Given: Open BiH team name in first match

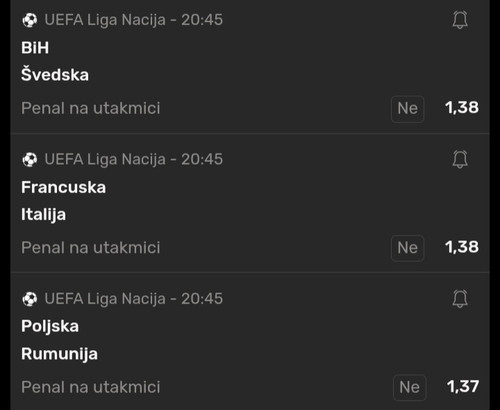Looking at the screenshot, I should pos(35,48).
